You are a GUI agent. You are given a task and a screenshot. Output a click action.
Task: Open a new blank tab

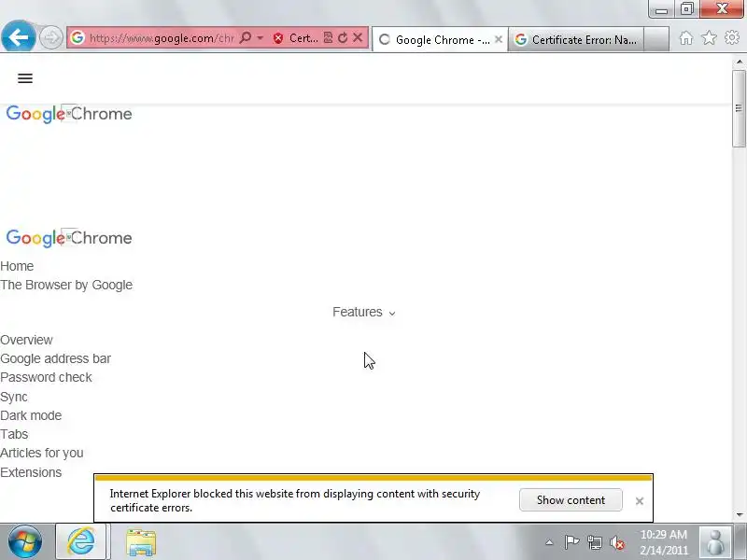[656, 39]
